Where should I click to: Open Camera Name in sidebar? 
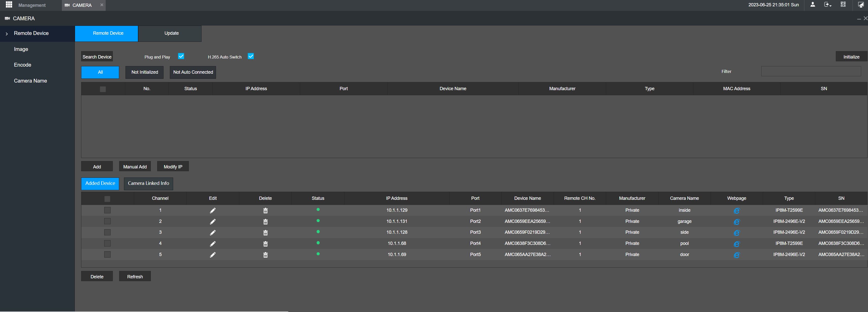(x=30, y=81)
